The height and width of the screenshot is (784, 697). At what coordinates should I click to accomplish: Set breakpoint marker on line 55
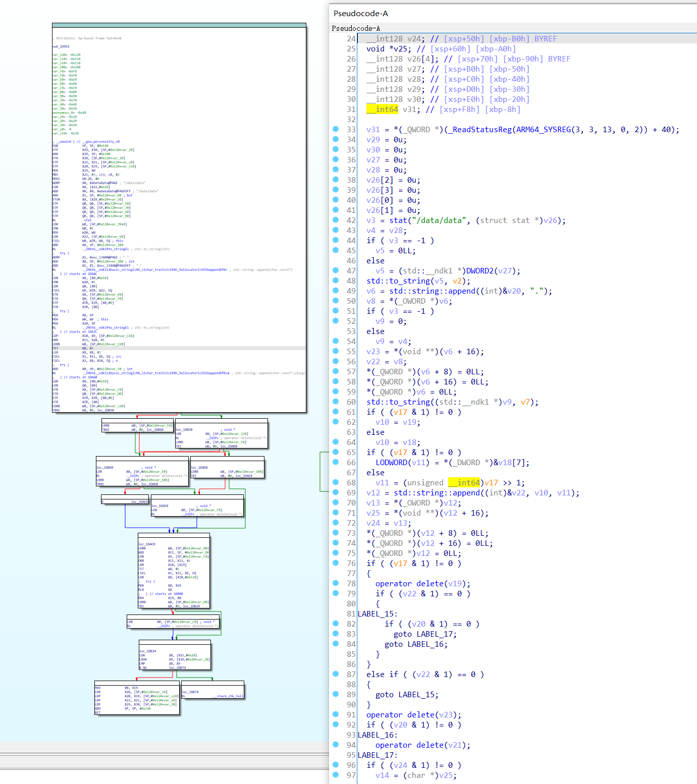336,351
